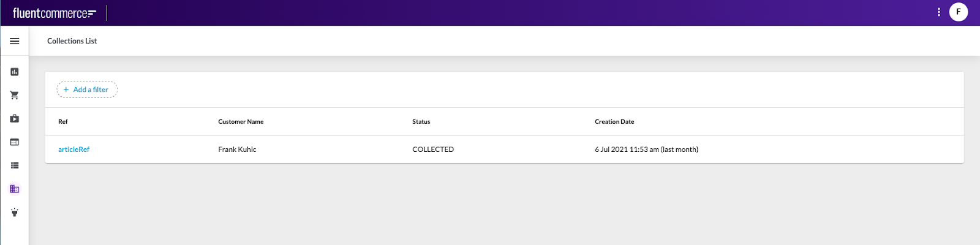Click the fluentcommerce logo
Screen dimensions: 980x245
[54, 13]
